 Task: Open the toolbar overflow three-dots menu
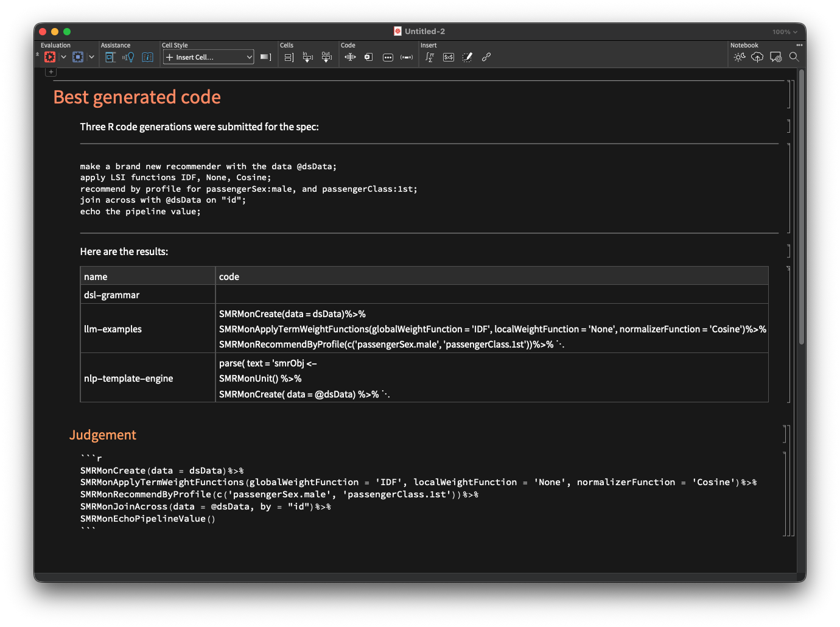tap(799, 45)
